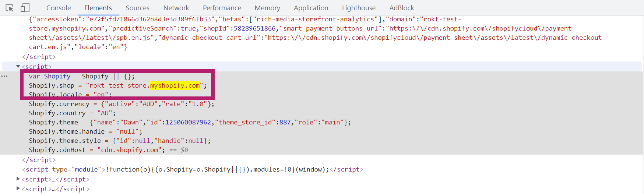Click the accessToken JSON text line
The image size is (644, 194).
[x=245, y=19]
